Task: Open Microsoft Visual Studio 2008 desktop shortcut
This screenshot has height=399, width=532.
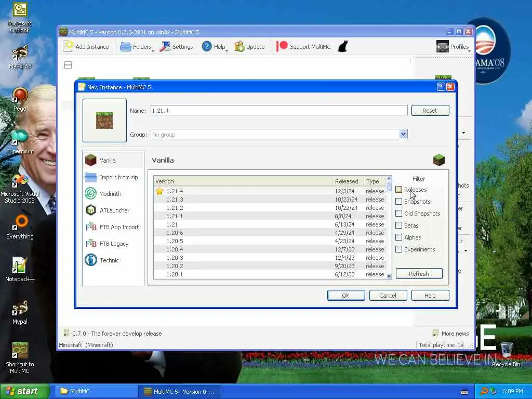Action: (x=20, y=189)
